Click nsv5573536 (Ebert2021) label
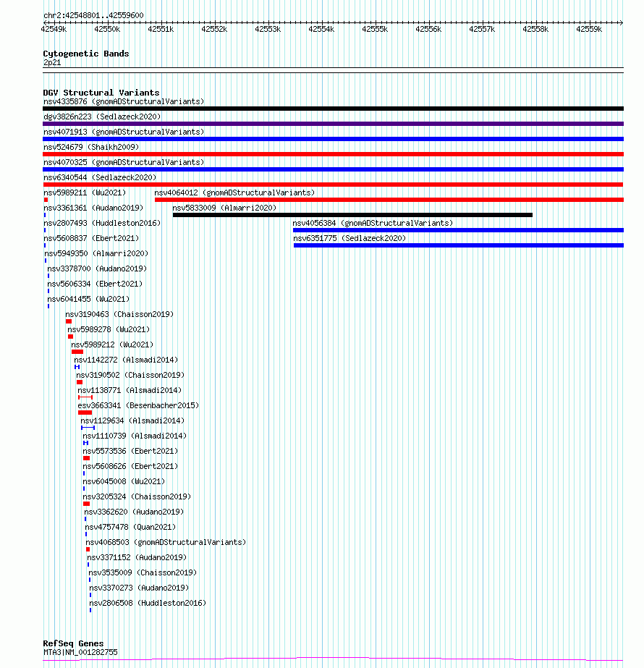 coord(130,451)
